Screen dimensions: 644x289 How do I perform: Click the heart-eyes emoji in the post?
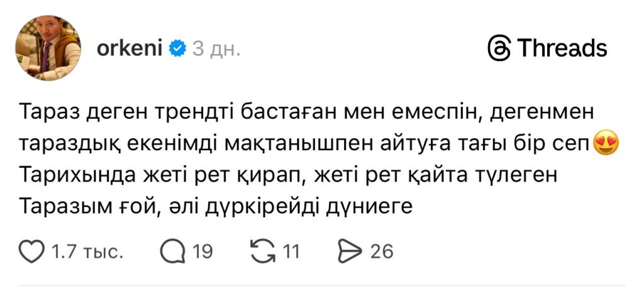click(606, 144)
